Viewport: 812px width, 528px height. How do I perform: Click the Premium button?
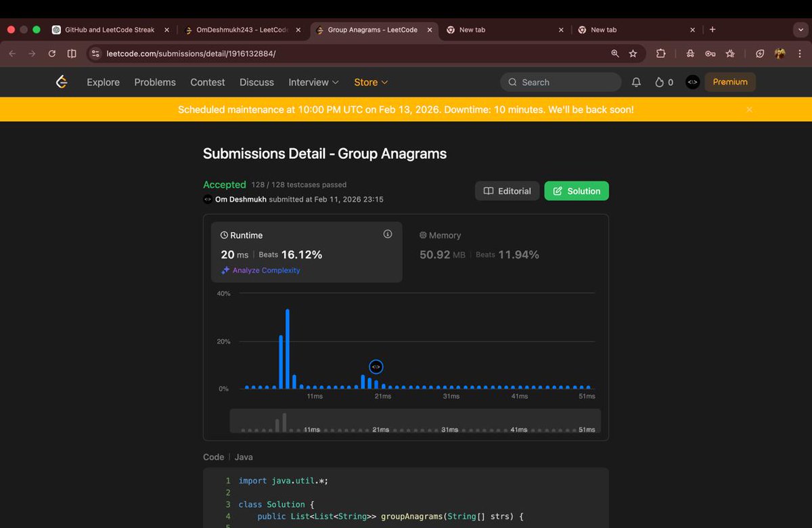tap(730, 82)
